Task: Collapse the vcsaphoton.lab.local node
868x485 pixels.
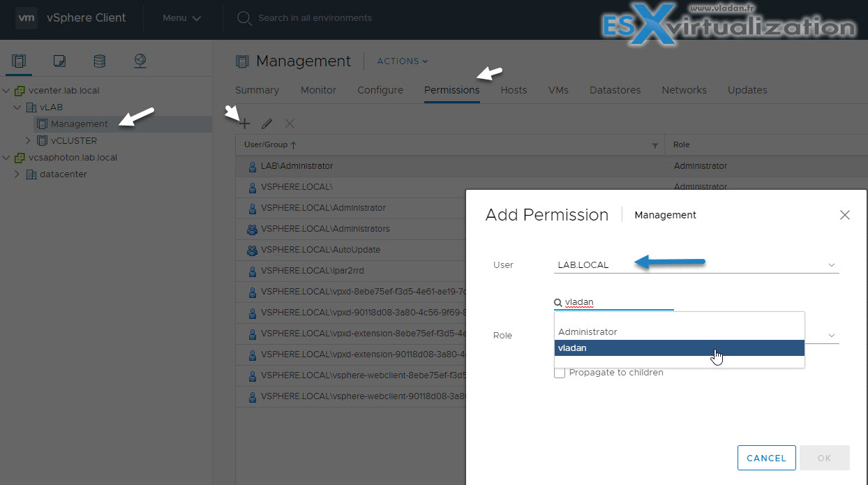Action: pyautogui.click(x=6, y=158)
